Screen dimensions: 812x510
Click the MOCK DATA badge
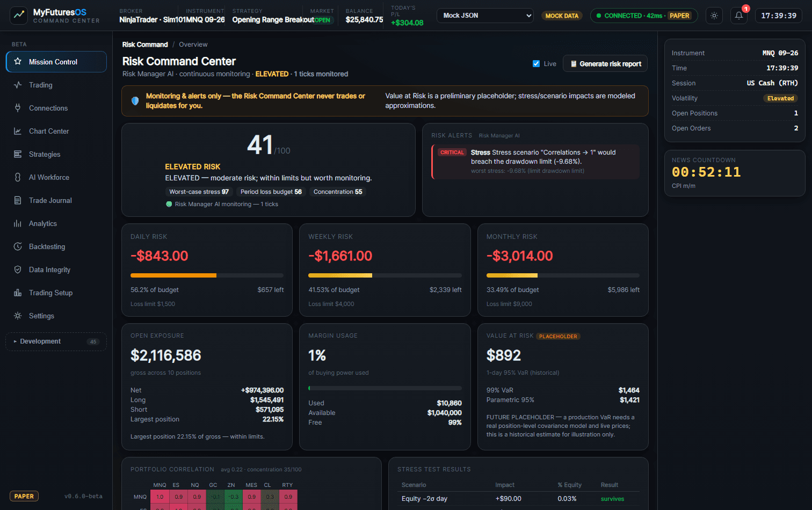point(562,16)
